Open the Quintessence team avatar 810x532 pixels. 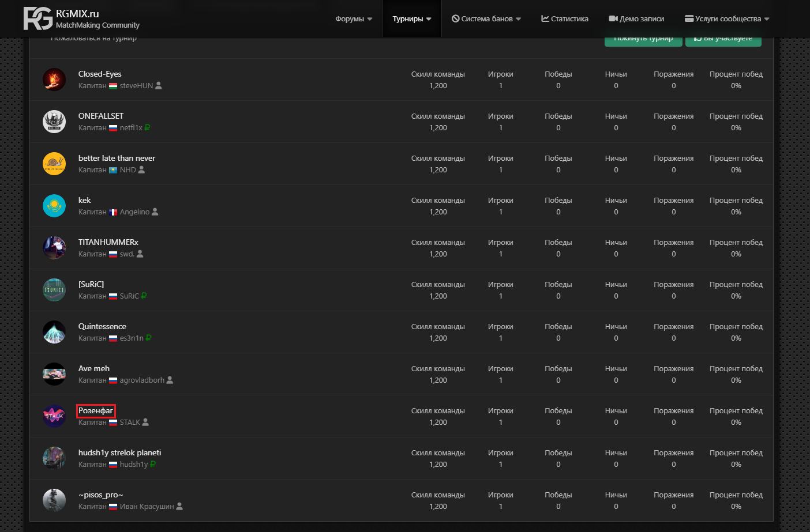point(54,332)
